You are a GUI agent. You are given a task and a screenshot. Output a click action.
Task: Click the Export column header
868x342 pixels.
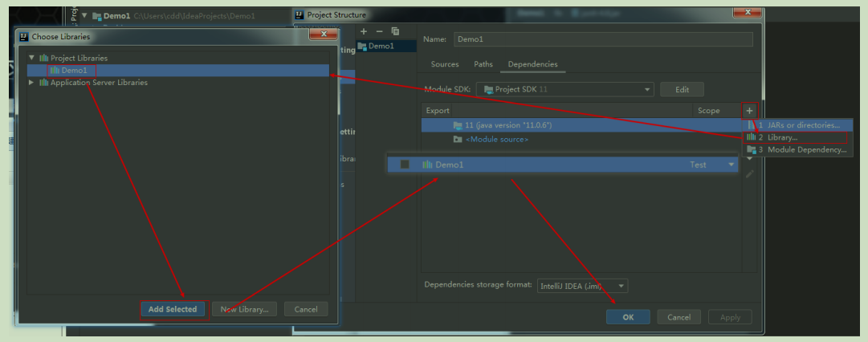[438, 111]
